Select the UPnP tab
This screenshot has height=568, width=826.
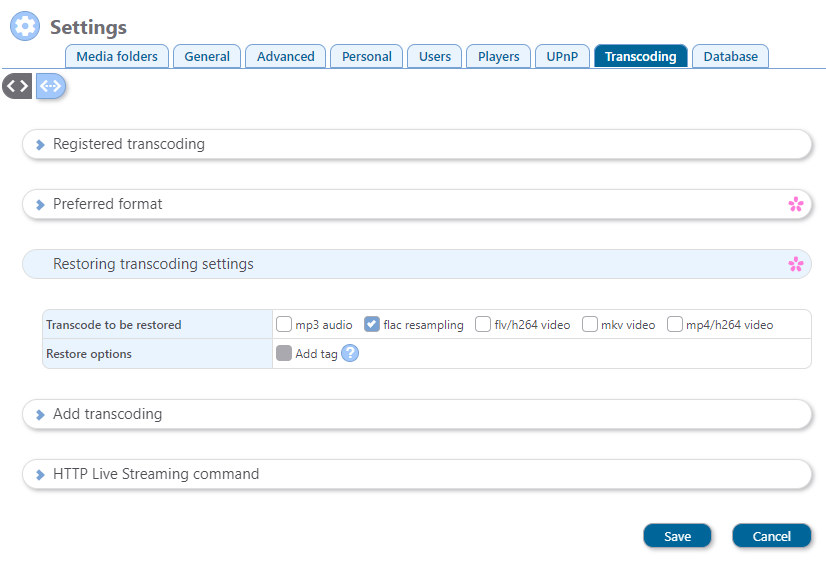point(562,56)
